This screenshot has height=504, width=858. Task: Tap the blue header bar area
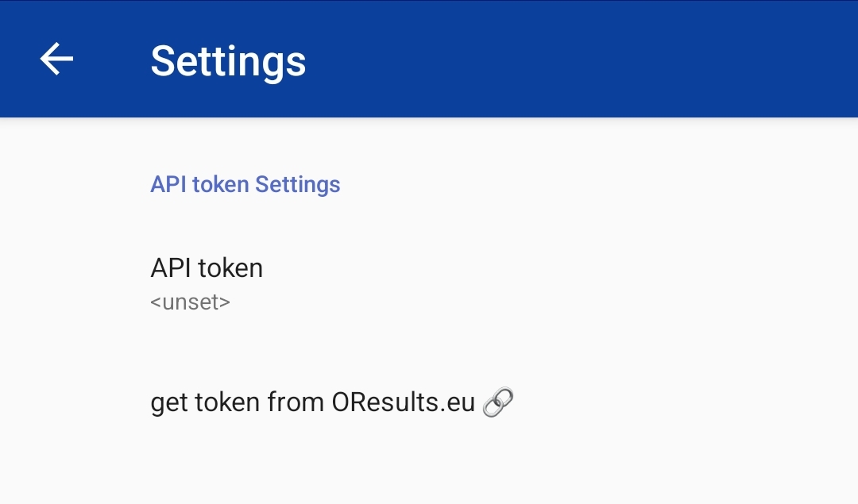pos(429,58)
